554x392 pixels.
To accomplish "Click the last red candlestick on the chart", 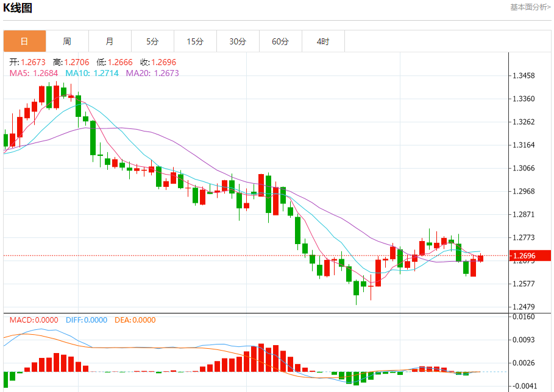I will [x=480, y=258].
